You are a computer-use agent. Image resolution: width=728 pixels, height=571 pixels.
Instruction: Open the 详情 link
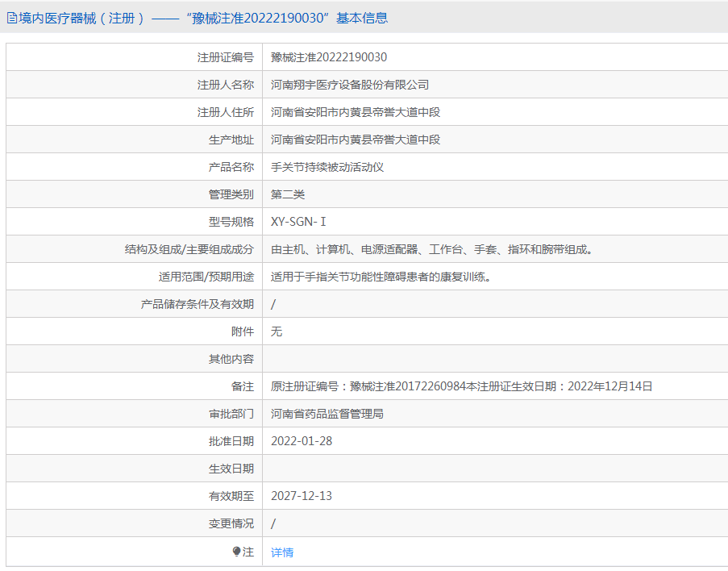282,552
